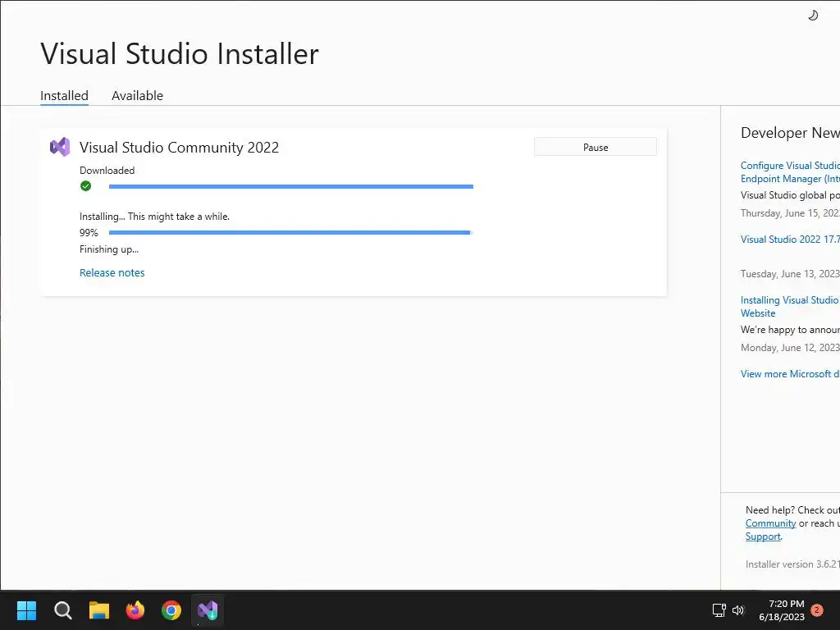Viewport: 840px width, 630px height.
Task: Click the green Downloaded checkmark icon
Action: (x=85, y=186)
